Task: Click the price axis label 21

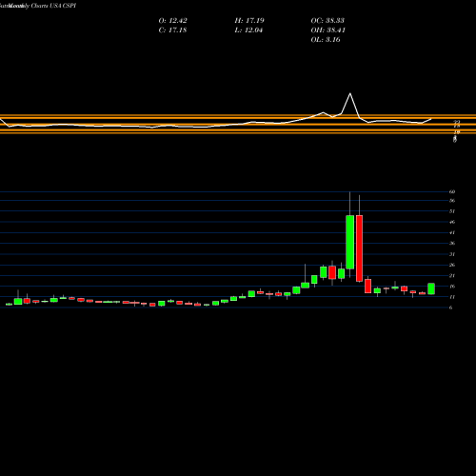Action: 452,276
